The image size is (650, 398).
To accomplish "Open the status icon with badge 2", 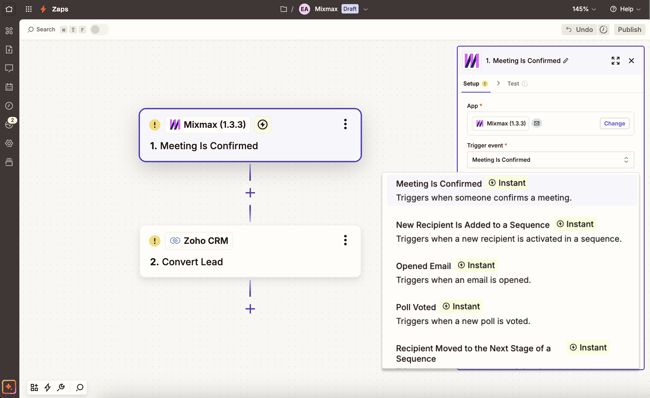I will (x=9, y=124).
